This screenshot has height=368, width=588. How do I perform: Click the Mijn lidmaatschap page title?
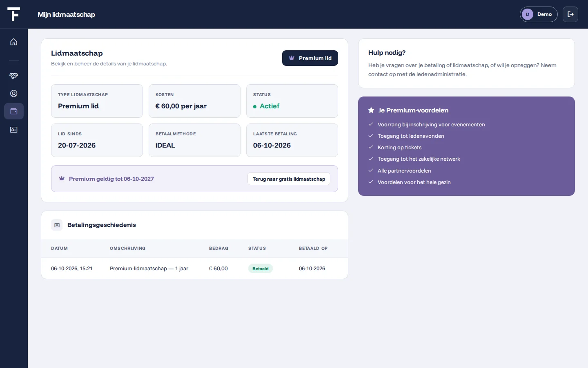tap(66, 14)
